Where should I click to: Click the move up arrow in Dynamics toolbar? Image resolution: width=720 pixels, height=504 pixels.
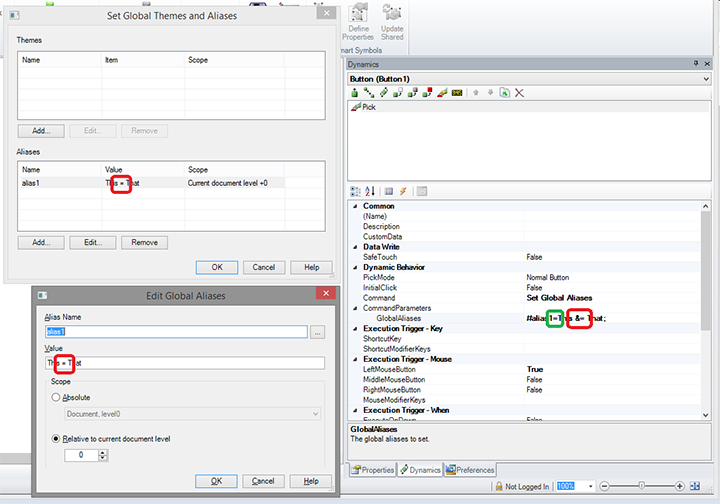click(x=476, y=93)
